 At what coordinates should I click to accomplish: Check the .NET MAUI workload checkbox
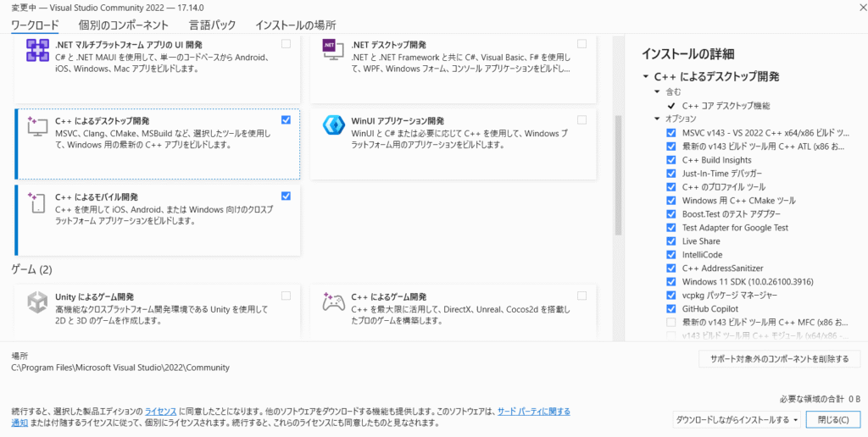pyautogui.click(x=286, y=44)
